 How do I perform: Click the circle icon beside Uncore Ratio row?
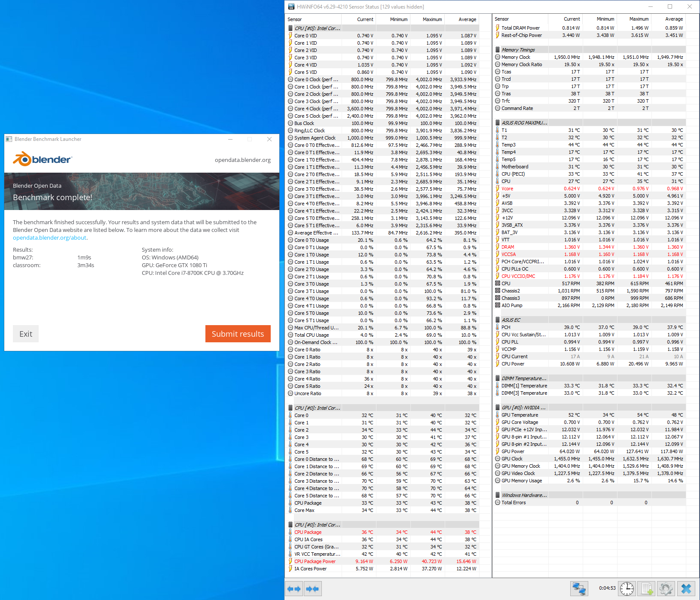tap(290, 393)
